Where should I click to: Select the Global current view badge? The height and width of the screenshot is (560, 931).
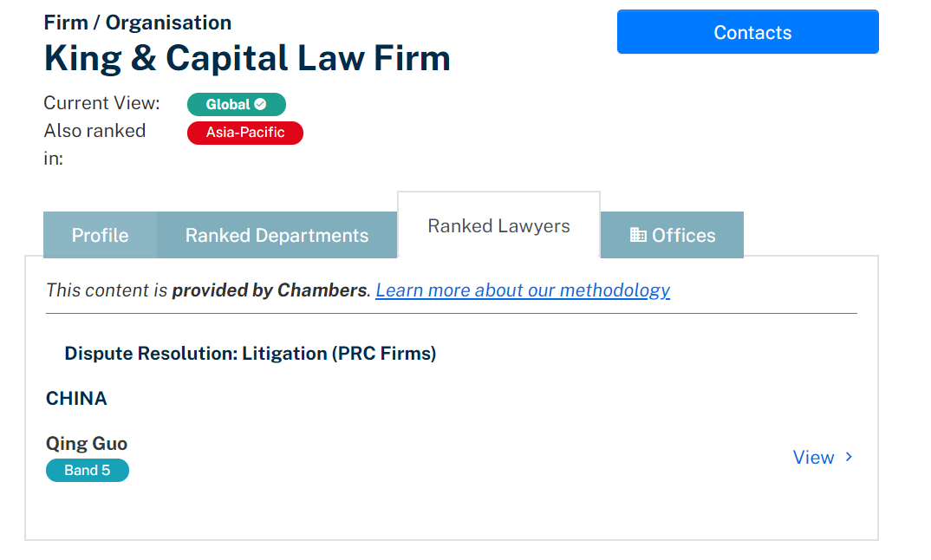point(237,105)
